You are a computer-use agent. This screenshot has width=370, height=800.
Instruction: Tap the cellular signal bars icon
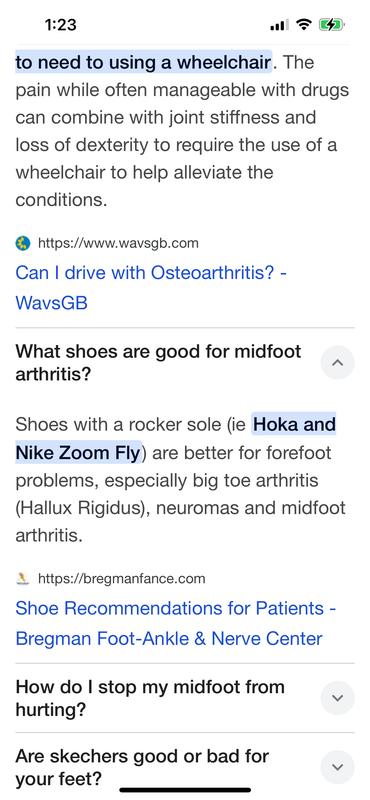tap(279, 24)
